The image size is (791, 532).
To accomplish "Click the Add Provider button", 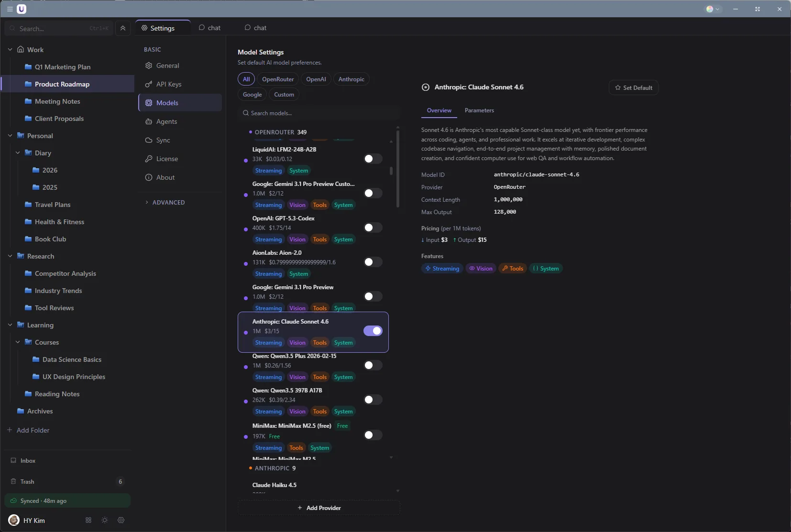I will coord(319,508).
